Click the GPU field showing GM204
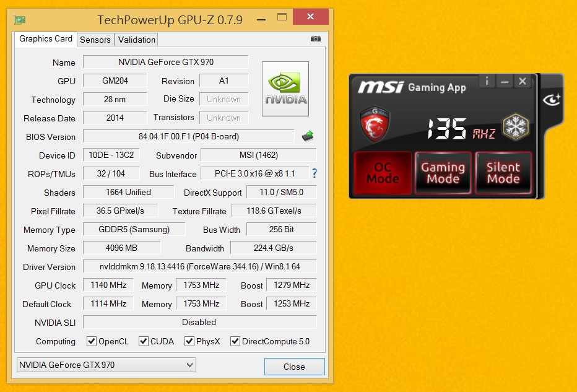 tap(115, 81)
